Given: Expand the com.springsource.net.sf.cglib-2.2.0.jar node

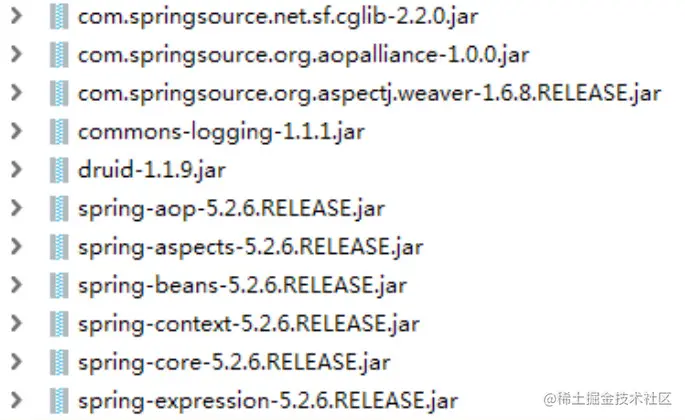Looking at the screenshot, I should [x=17, y=16].
